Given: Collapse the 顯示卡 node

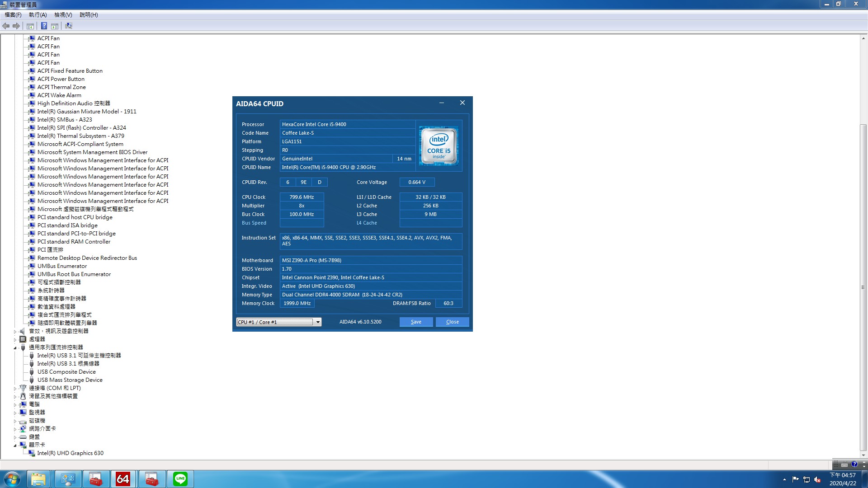Looking at the screenshot, I should pyautogui.click(x=15, y=446).
